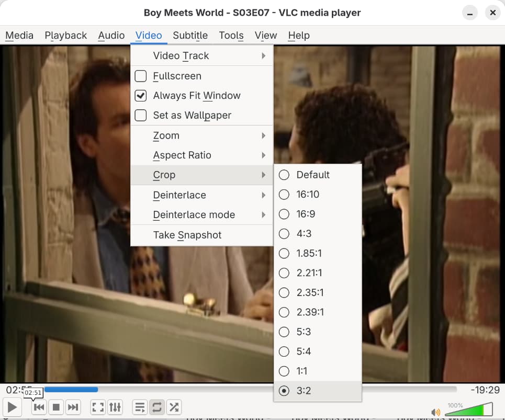
Task: Skip to next media track
Action: click(x=73, y=407)
